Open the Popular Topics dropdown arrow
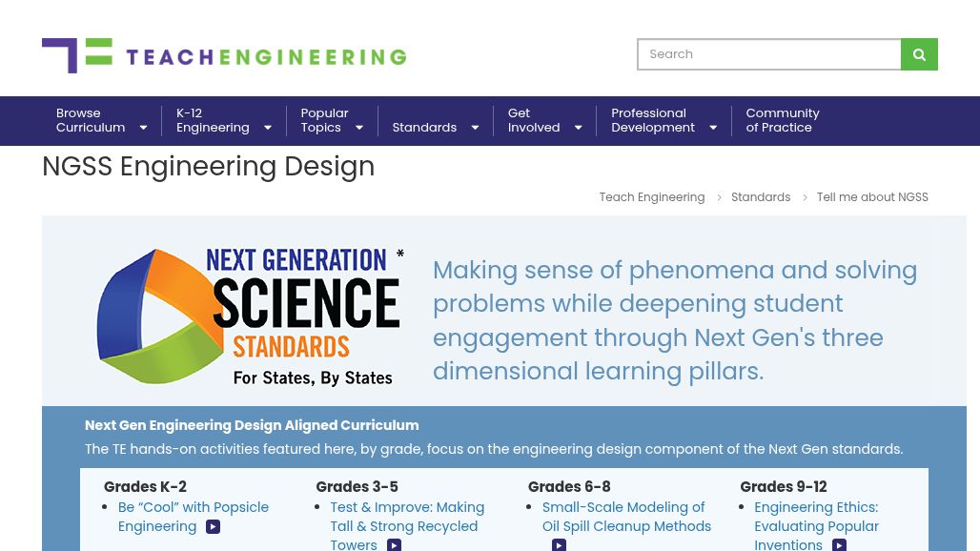This screenshot has height=551, width=980. (359, 128)
